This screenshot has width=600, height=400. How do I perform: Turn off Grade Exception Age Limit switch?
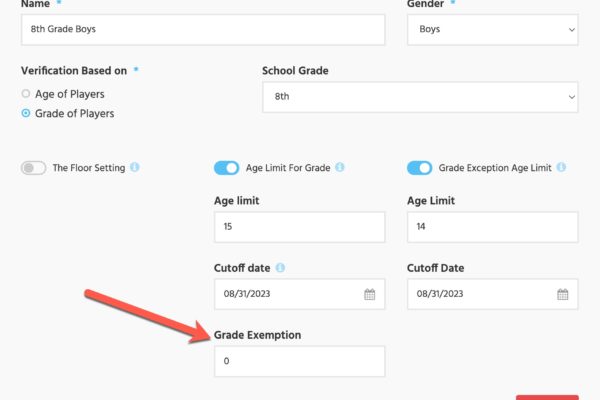420,168
